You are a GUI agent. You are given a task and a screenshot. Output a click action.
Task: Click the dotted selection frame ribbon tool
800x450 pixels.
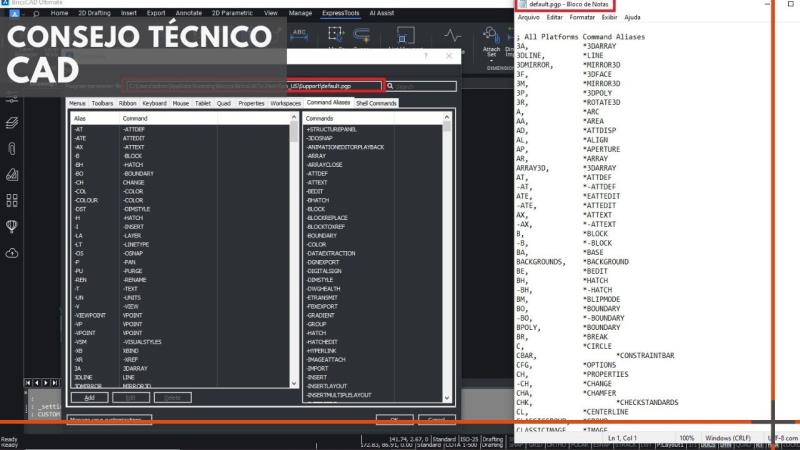point(335,35)
